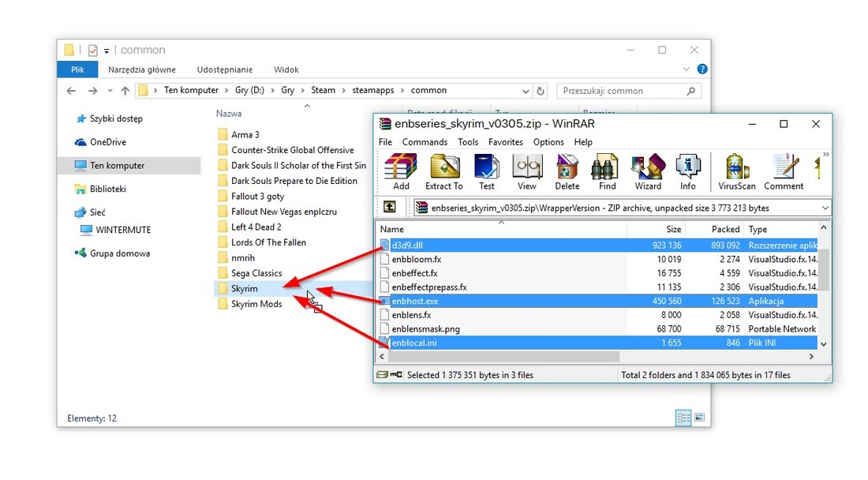Open the WinRAR File menu
868x480 pixels.
(385, 142)
